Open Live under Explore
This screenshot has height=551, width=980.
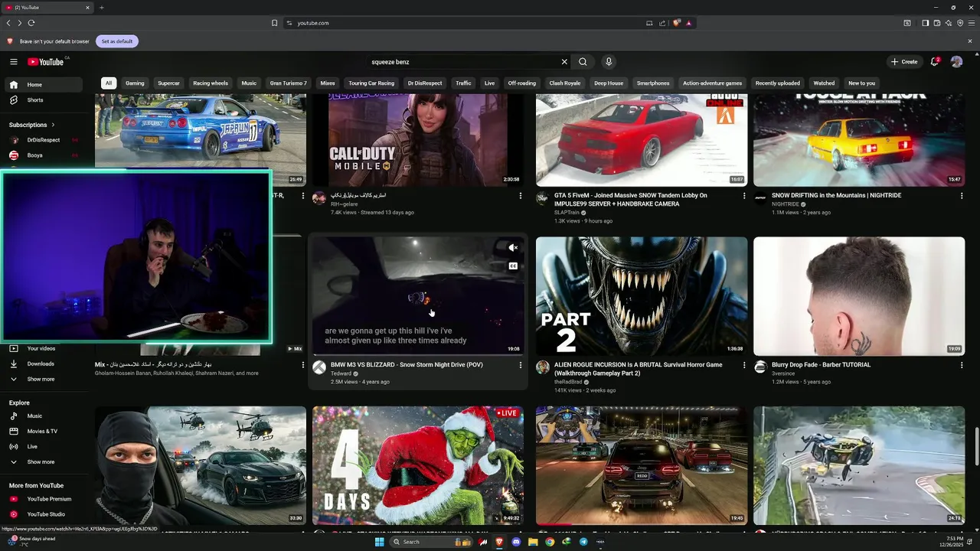point(43,447)
